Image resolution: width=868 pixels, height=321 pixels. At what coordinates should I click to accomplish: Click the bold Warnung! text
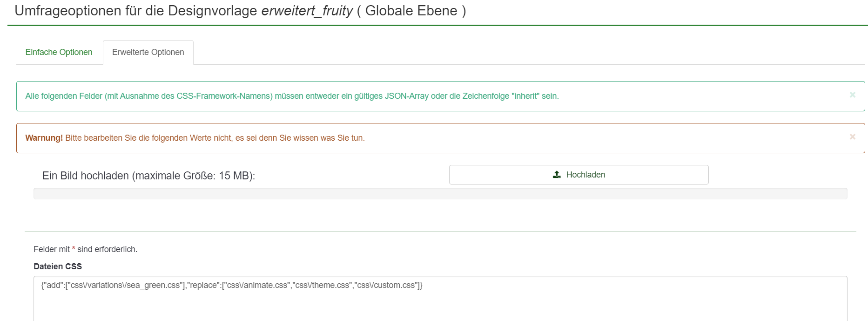44,138
